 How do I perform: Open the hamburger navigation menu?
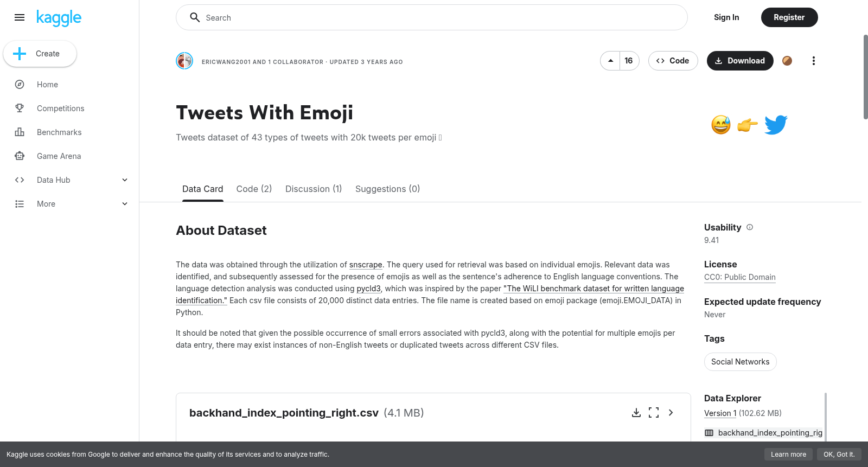(20, 17)
